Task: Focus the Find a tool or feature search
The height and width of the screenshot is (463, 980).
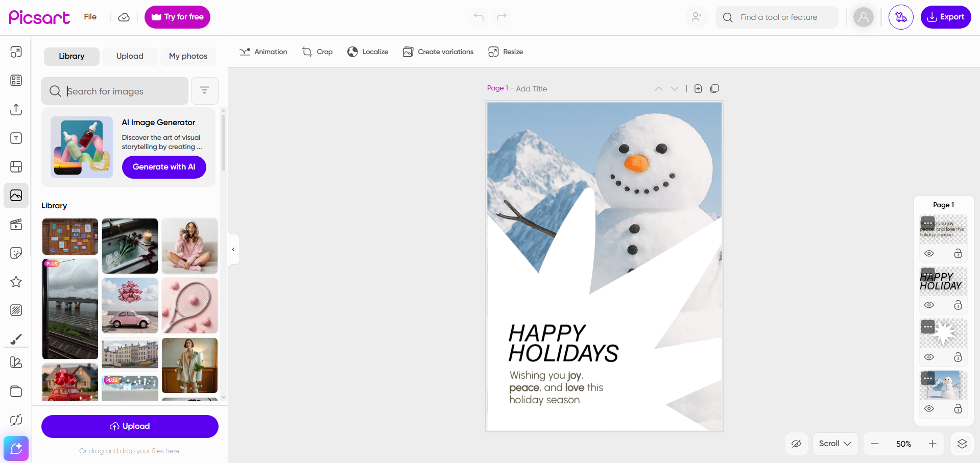Action: [777, 17]
